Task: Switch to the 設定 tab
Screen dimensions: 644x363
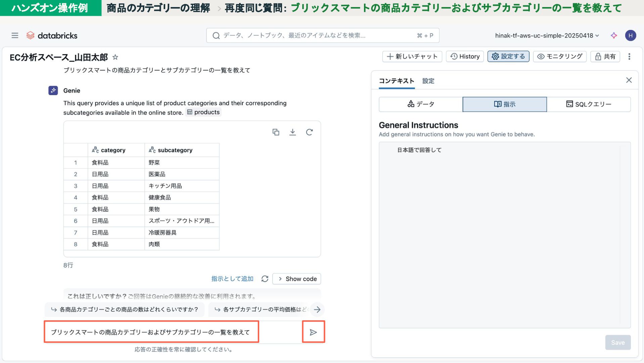Action: point(428,81)
